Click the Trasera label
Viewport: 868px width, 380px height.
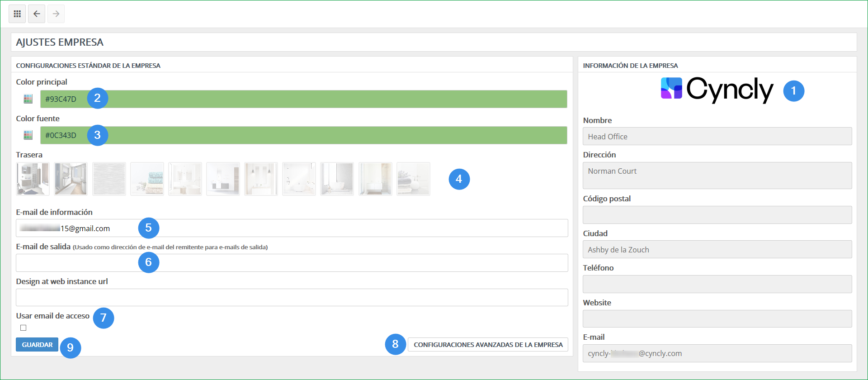(x=29, y=155)
